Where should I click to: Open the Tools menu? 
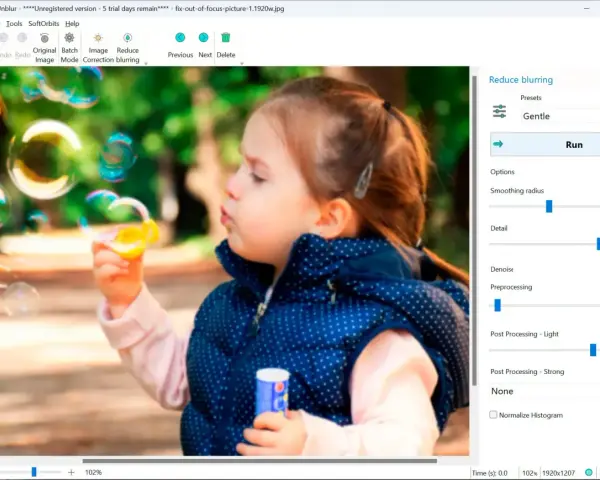pos(14,23)
